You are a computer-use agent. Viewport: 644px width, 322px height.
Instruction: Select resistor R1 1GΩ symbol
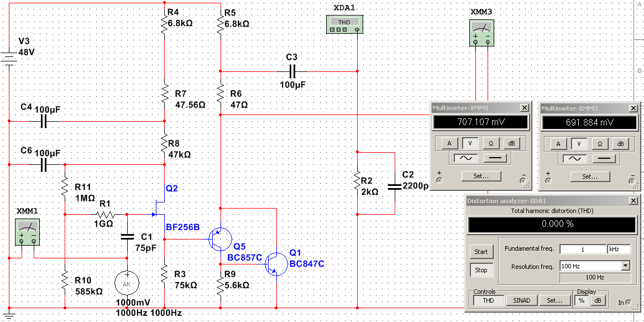pyautogui.click(x=104, y=214)
